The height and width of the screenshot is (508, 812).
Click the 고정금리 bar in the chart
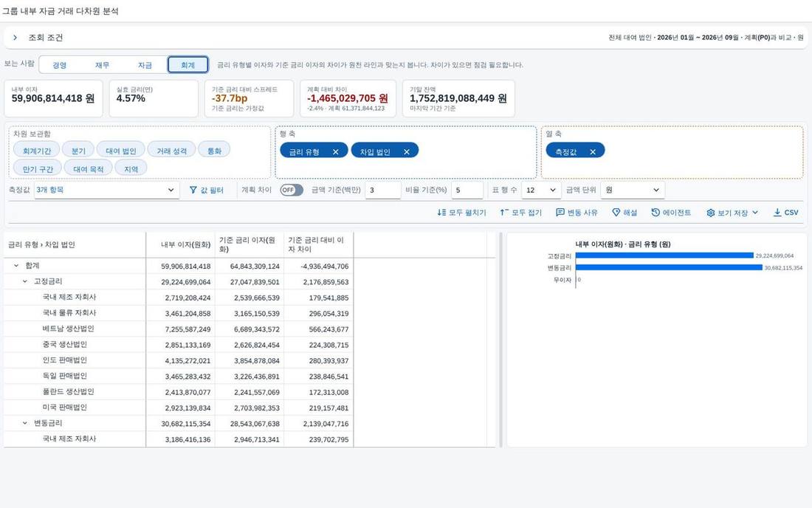(664, 255)
